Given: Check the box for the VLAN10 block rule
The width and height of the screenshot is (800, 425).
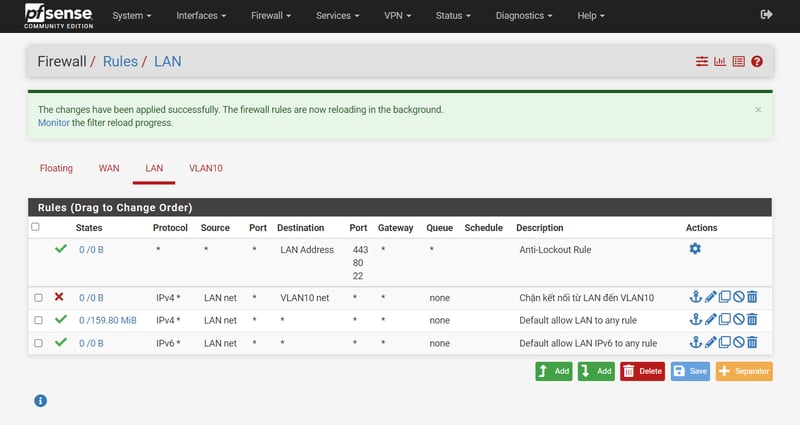Looking at the screenshot, I should point(38,298).
